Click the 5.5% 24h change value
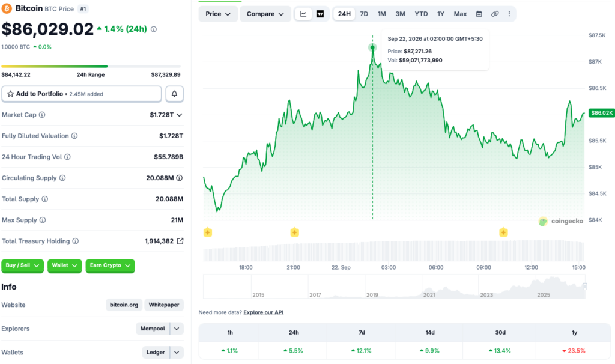Screen dimensions: 615x364 293,351
